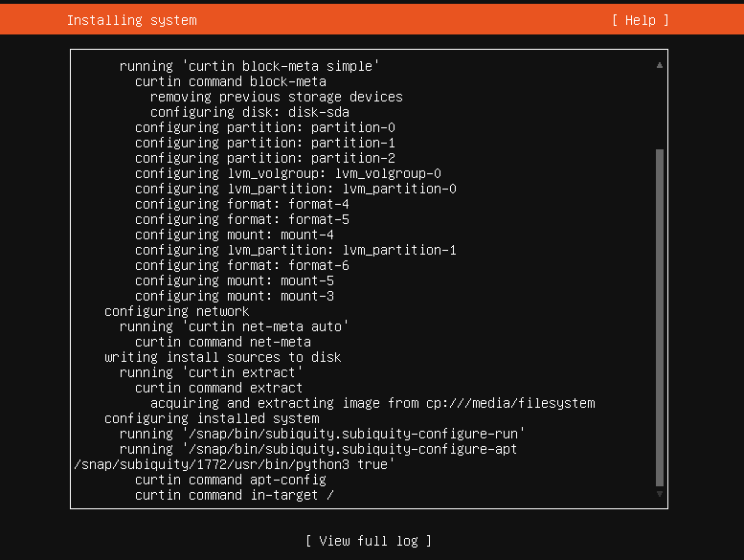744x560 pixels.
Task: Click the 'configuring installed system' log entry
Action: click(212, 418)
